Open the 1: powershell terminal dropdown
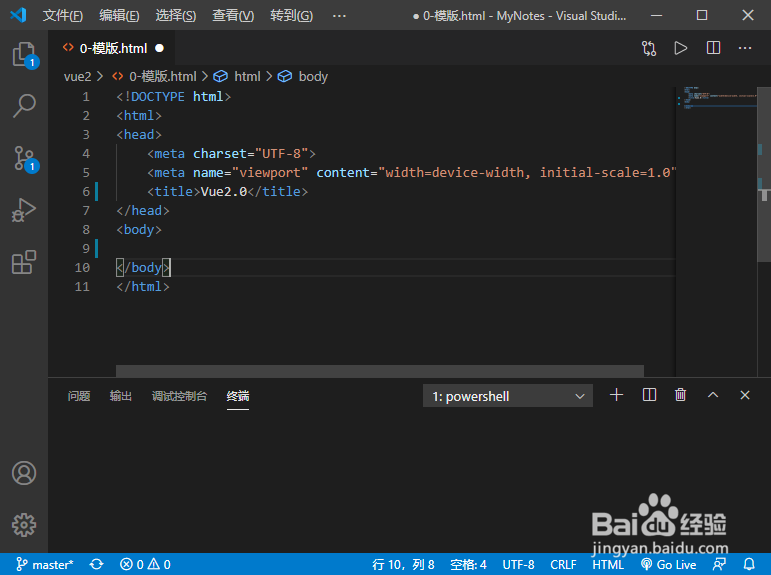 point(507,396)
